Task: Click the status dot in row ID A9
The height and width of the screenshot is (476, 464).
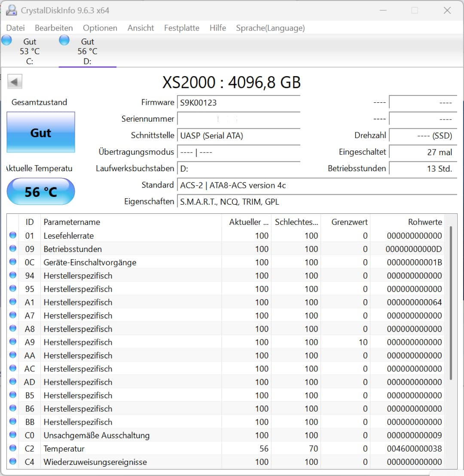Action: [x=13, y=342]
